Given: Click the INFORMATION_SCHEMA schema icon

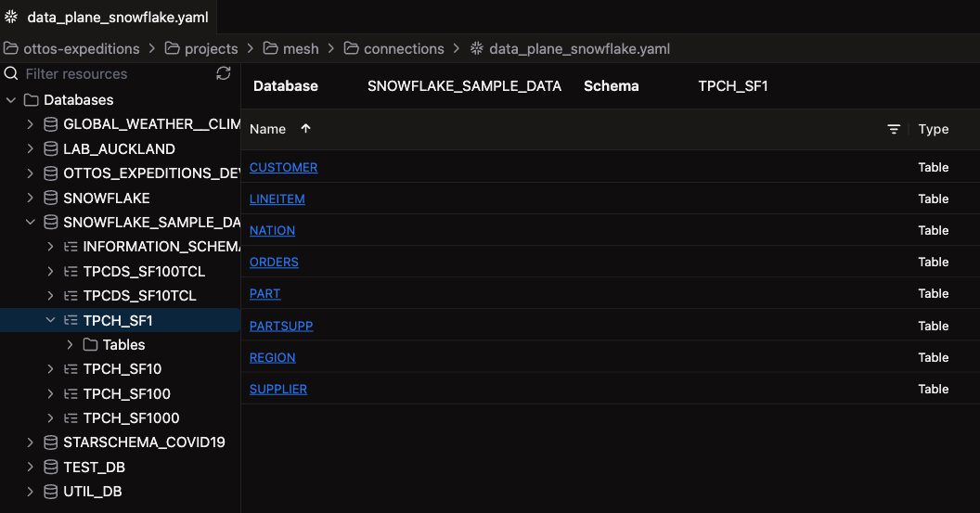Looking at the screenshot, I should [x=71, y=247].
